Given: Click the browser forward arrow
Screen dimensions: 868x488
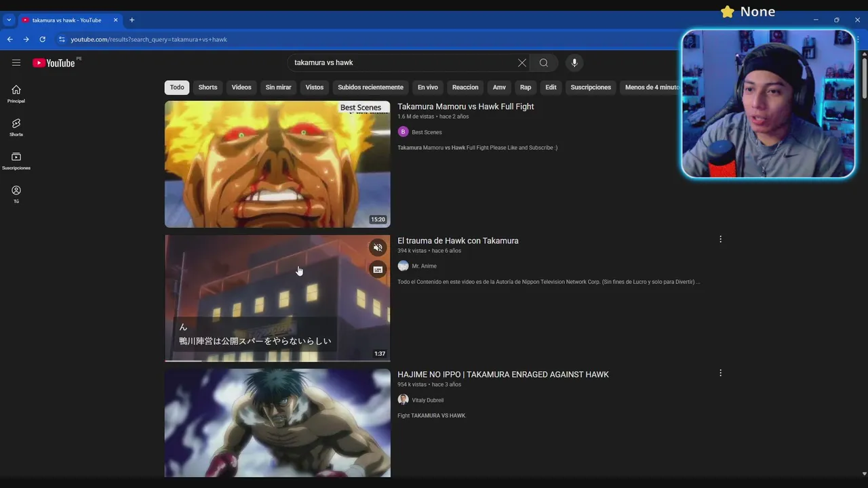Looking at the screenshot, I should 26,39.
